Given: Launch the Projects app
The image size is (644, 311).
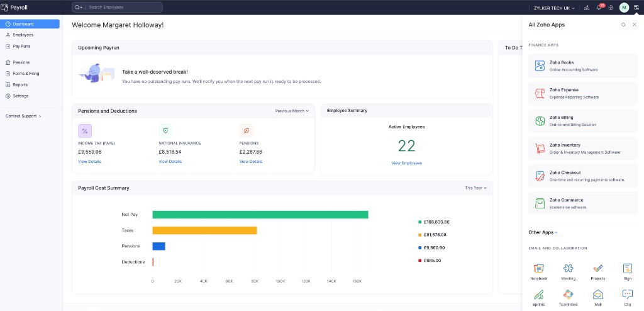Looking at the screenshot, I should pos(598,272).
